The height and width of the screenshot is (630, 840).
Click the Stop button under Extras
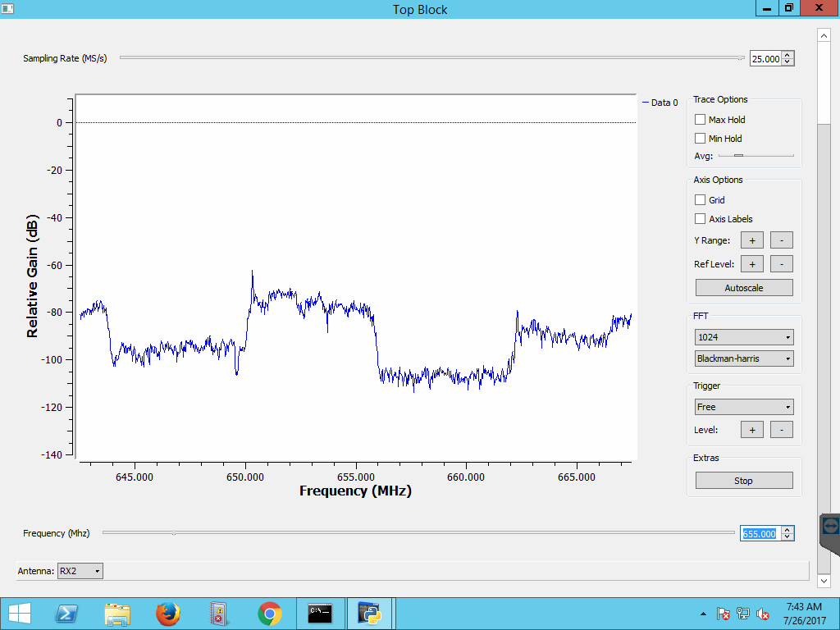click(x=744, y=481)
